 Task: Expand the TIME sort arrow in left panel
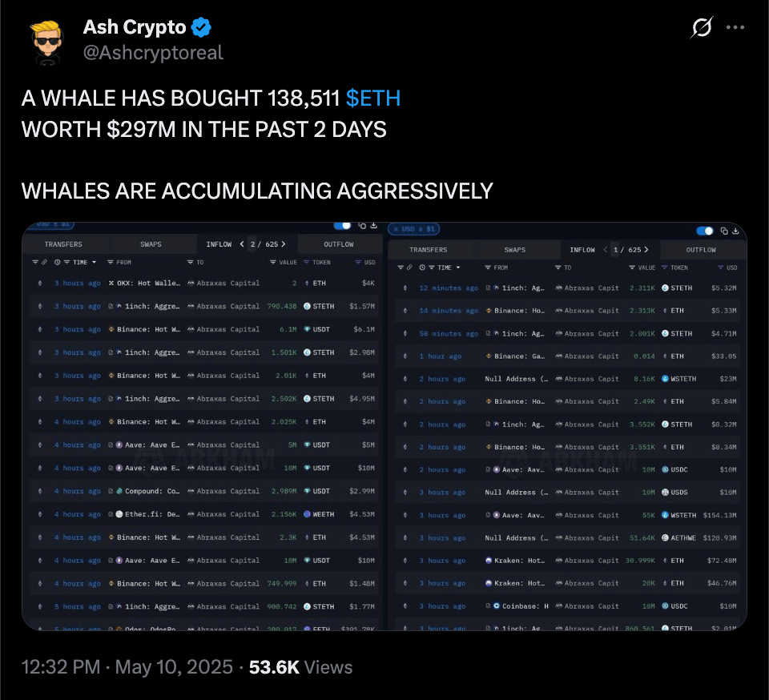pos(94,262)
